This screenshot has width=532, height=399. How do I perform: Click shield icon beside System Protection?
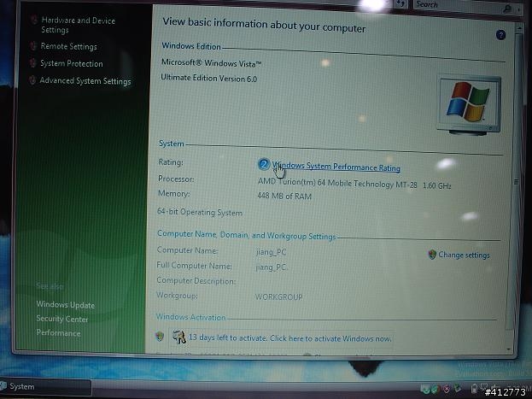32,63
